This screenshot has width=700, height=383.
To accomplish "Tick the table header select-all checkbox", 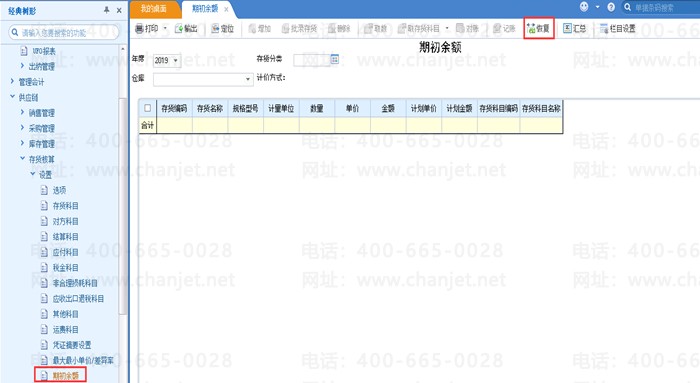I will [x=147, y=108].
